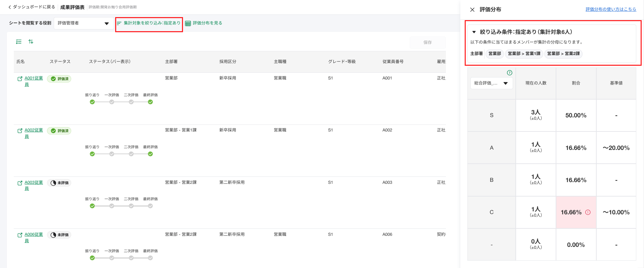
Task: Close the 評価分布 panel
Action: click(472, 10)
